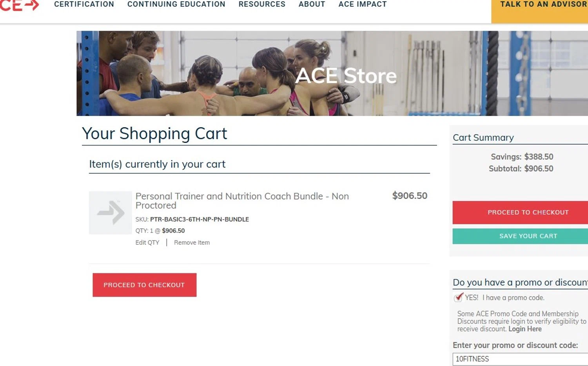This screenshot has width=588, height=366.
Task: Open the Certification menu
Action: click(x=84, y=4)
